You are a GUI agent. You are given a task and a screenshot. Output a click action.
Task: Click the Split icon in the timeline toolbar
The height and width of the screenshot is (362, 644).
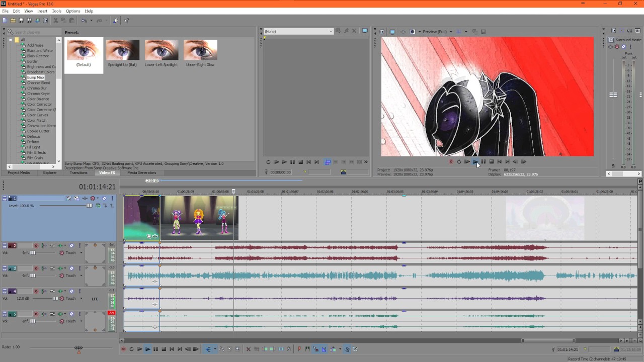tap(281, 349)
